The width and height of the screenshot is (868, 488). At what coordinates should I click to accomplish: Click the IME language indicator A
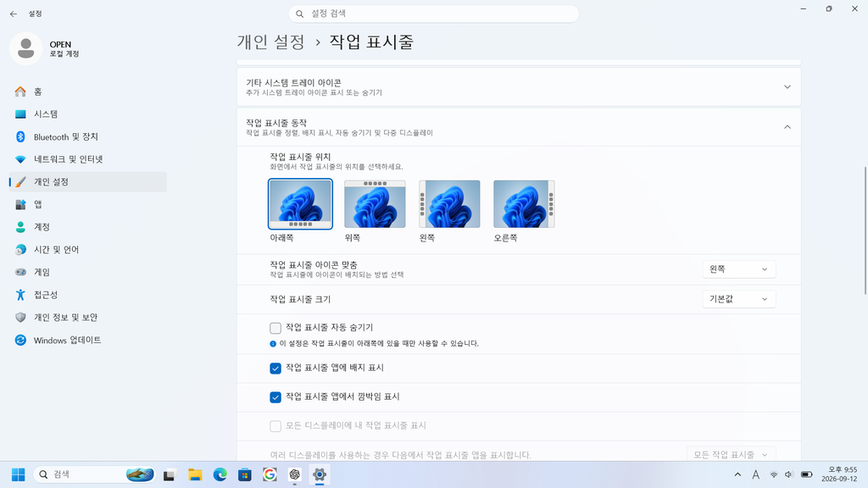pos(755,474)
